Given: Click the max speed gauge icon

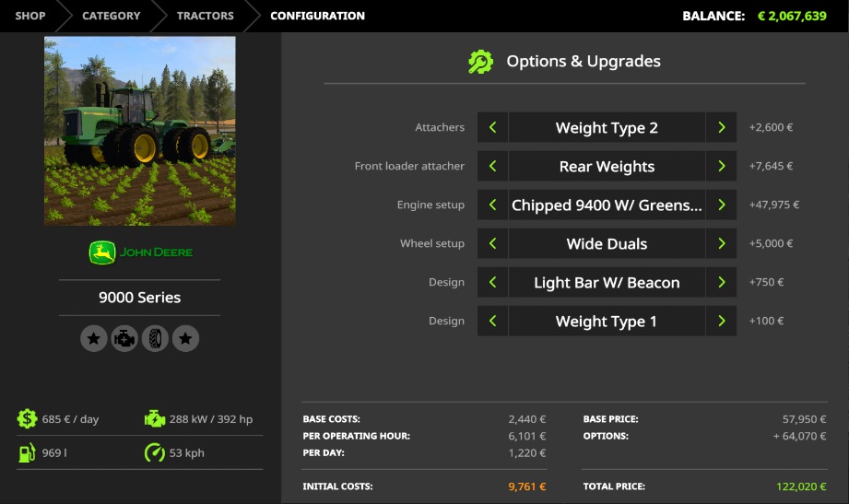Looking at the screenshot, I should pyautogui.click(x=154, y=452).
